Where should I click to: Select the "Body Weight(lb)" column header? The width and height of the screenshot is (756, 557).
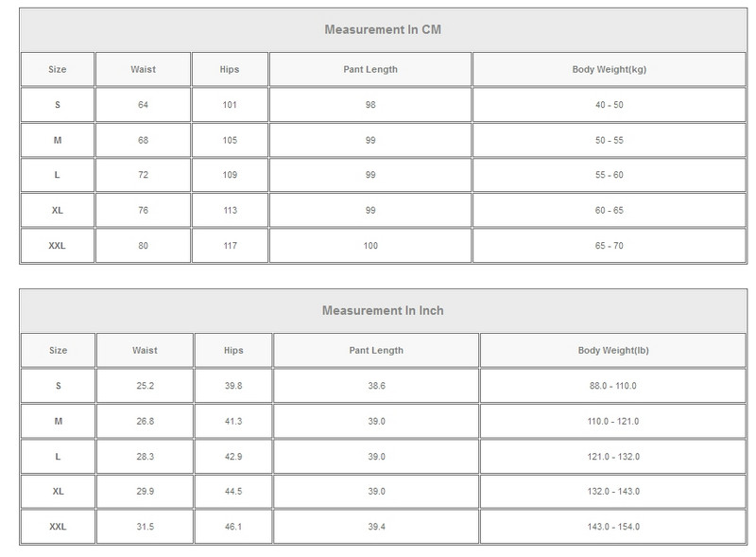click(613, 350)
